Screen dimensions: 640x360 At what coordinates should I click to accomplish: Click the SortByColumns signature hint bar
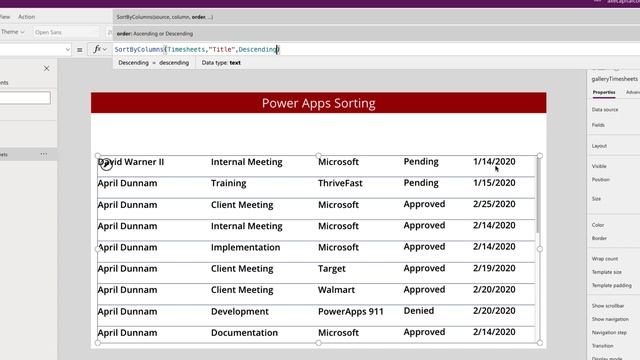(x=164, y=17)
